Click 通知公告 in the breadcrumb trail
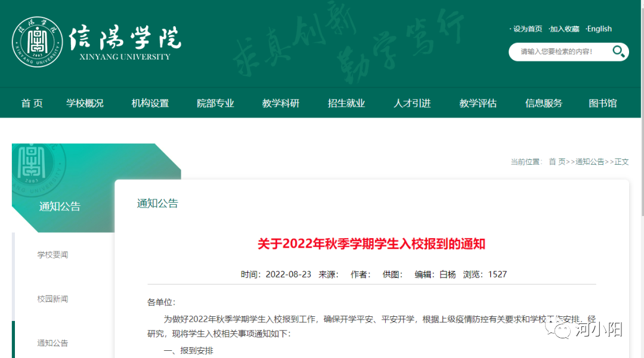The height and width of the screenshot is (358, 644). coord(590,162)
